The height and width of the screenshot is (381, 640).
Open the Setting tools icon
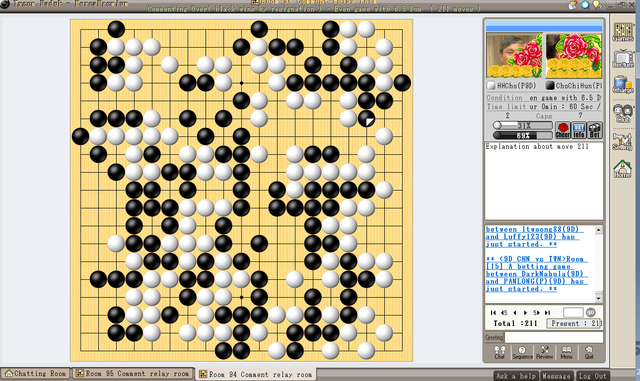click(x=623, y=141)
